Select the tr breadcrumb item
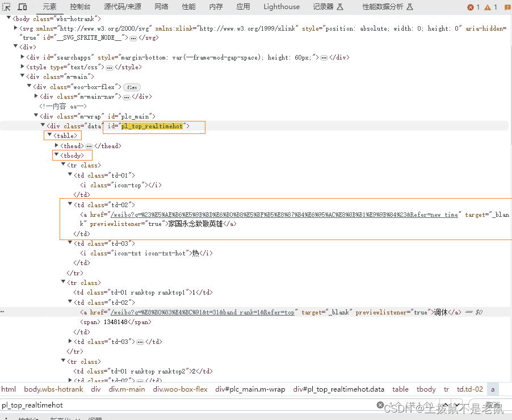 pyautogui.click(x=446, y=389)
